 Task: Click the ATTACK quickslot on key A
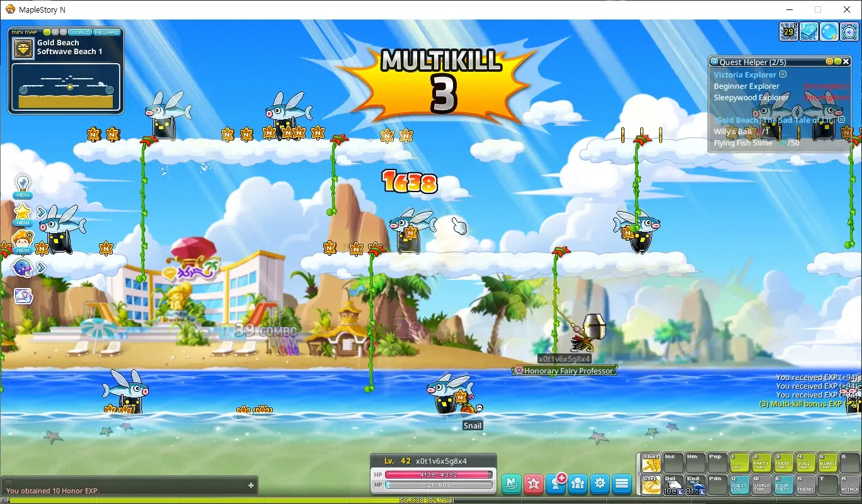[x=849, y=484]
